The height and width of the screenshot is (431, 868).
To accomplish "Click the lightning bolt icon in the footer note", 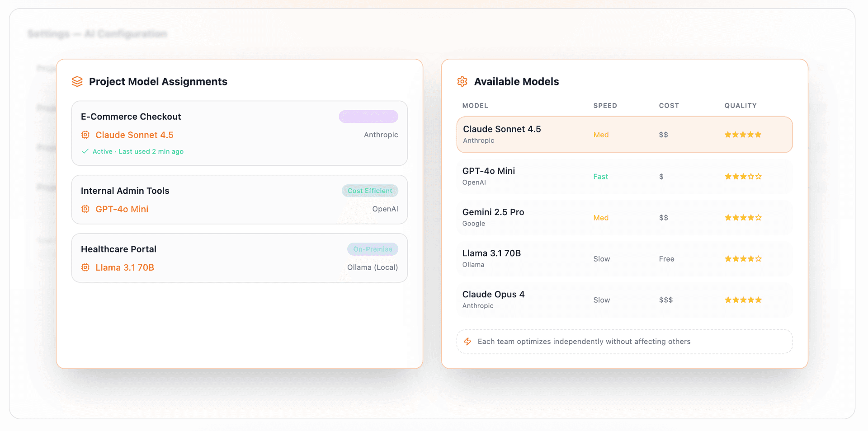I will coord(468,342).
